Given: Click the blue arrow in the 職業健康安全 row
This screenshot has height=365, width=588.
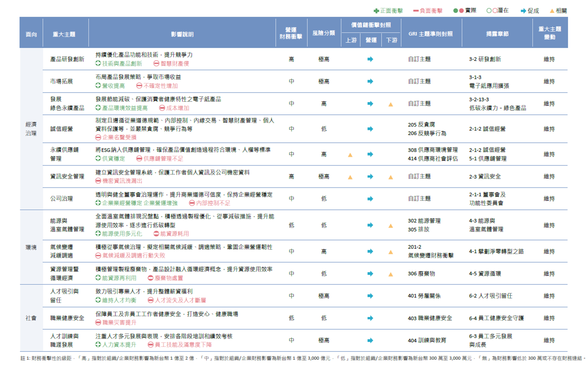Looking at the screenshot, I should tap(370, 318).
